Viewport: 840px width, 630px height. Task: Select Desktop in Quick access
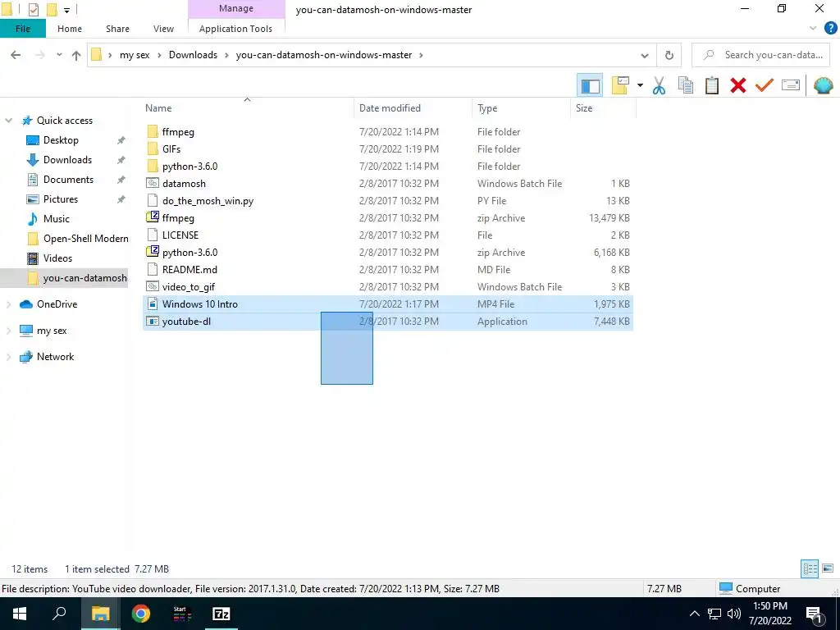[x=61, y=140]
